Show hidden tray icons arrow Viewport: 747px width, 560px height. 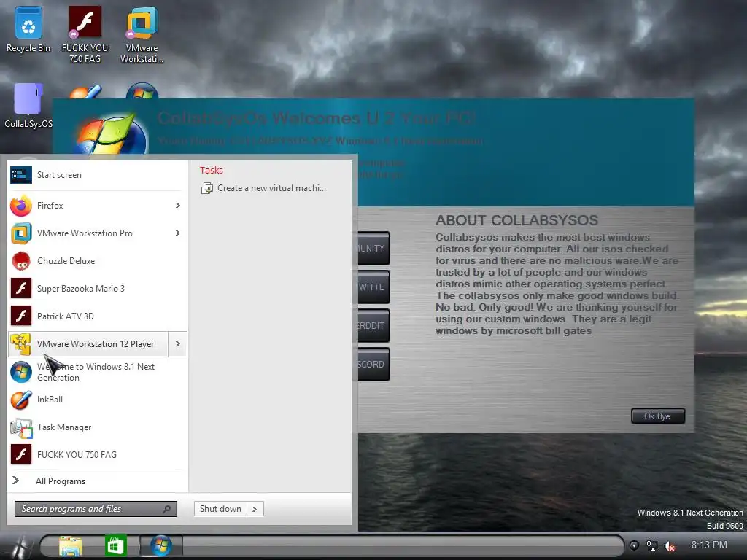(x=634, y=545)
